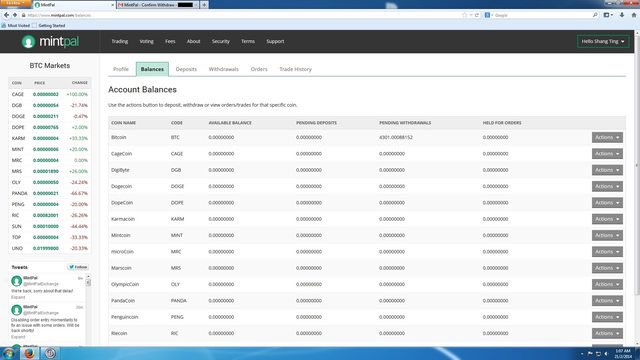Click the bookmark star icon in the address bar
The width and height of the screenshot is (640, 360).
point(464,15)
